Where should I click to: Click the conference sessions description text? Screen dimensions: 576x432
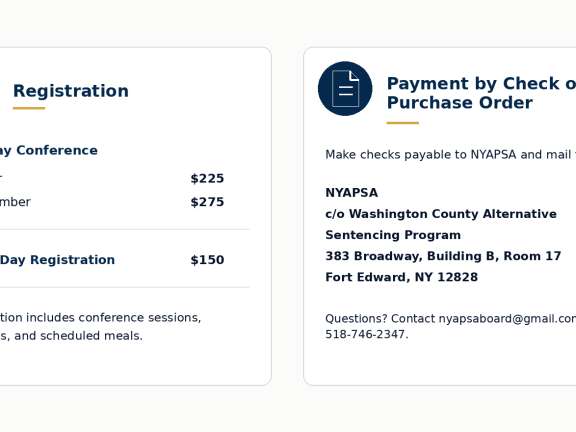tap(100, 327)
